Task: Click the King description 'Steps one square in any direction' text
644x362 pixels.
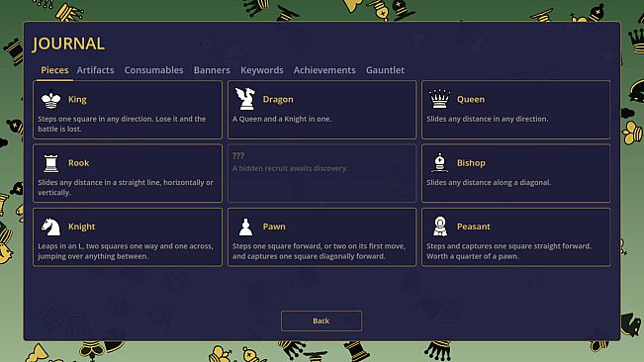Action: point(122,124)
